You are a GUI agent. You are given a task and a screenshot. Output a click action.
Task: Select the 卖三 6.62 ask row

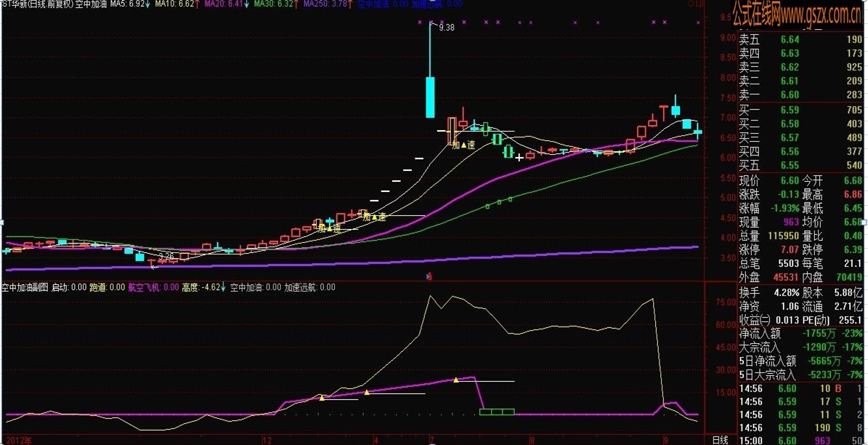tap(802, 67)
